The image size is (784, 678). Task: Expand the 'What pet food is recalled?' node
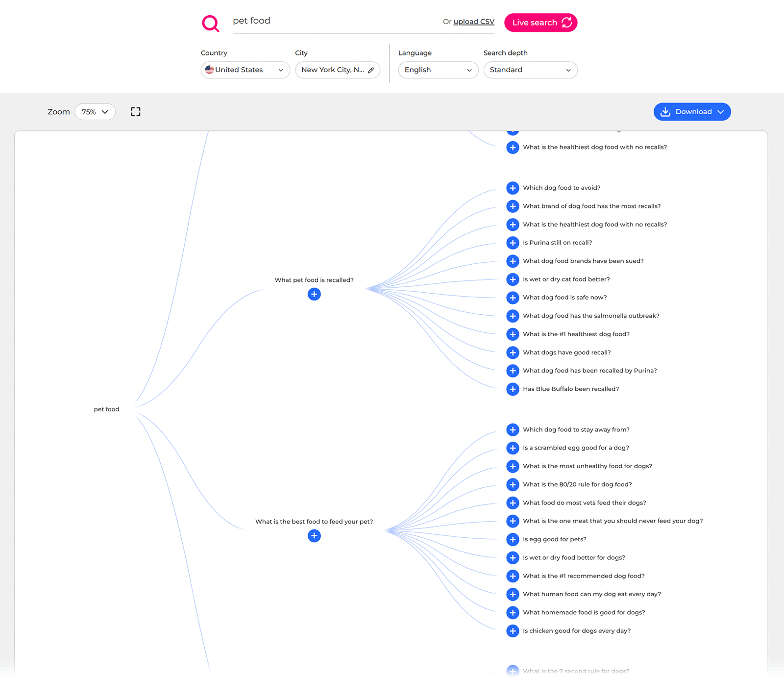(314, 294)
